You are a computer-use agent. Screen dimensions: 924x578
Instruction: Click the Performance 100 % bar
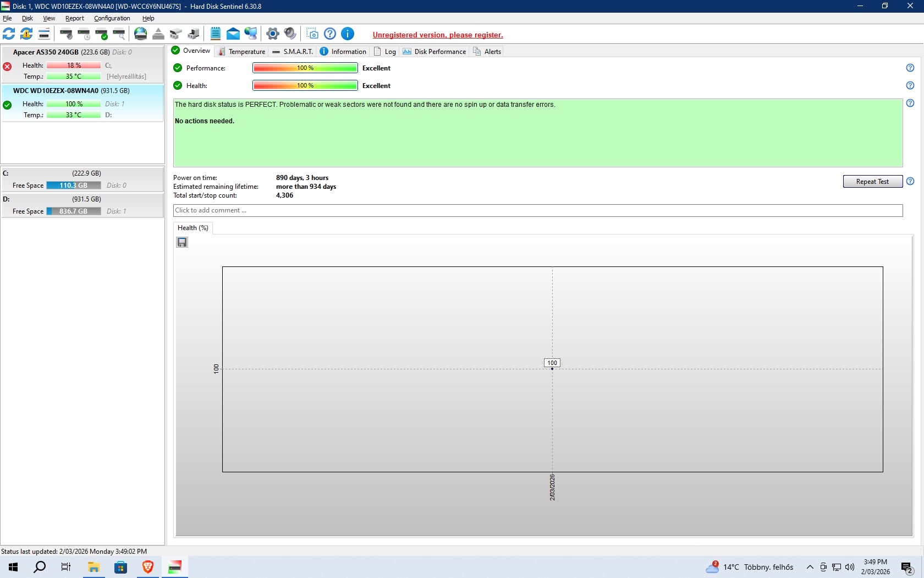(305, 68)
